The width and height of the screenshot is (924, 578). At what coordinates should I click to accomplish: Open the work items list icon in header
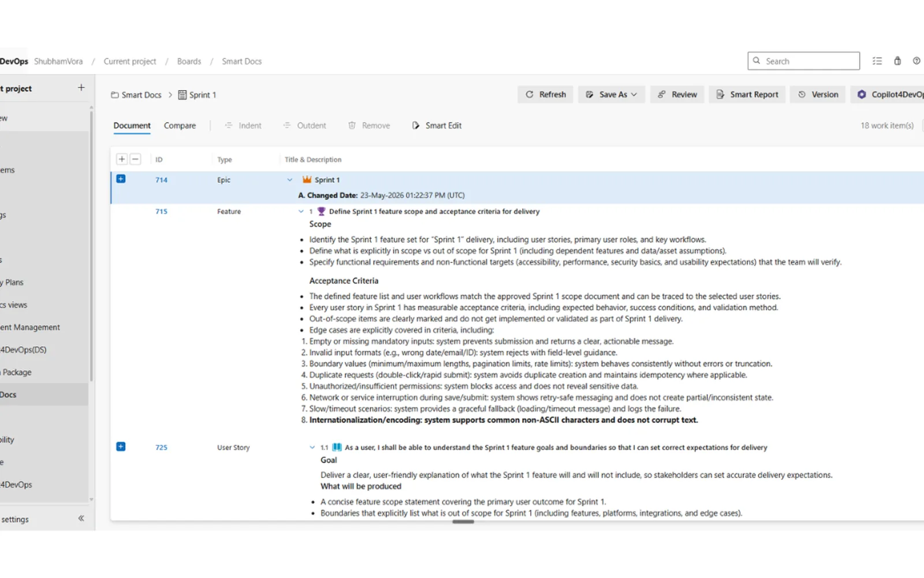(877, 61)
